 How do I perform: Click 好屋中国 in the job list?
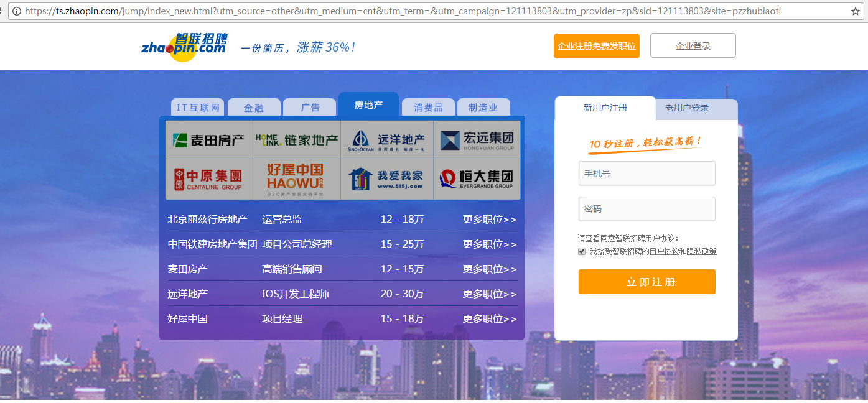point(188,319)
